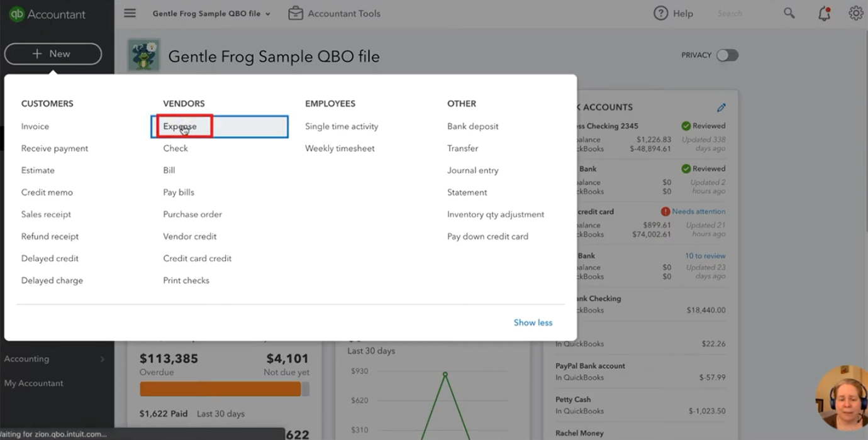This screenshot has height=440, width=868.
Task: Open the hamburger navigation menu icon
Action: coord(130,13)
